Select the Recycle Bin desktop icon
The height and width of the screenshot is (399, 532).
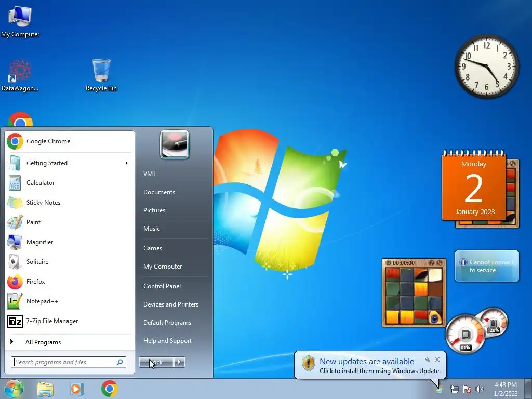click(101, 75)
